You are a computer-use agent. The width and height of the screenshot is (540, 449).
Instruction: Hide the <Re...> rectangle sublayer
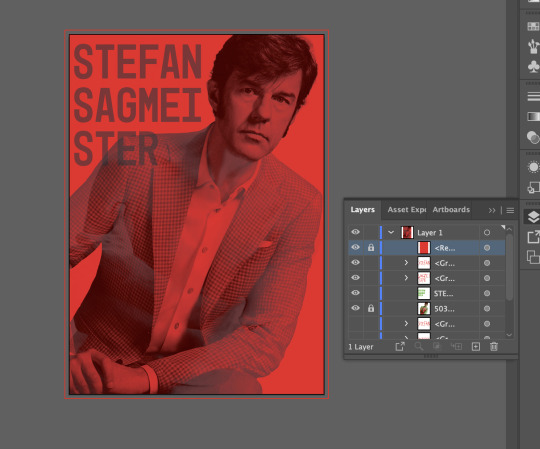click(x=355, y=247)
